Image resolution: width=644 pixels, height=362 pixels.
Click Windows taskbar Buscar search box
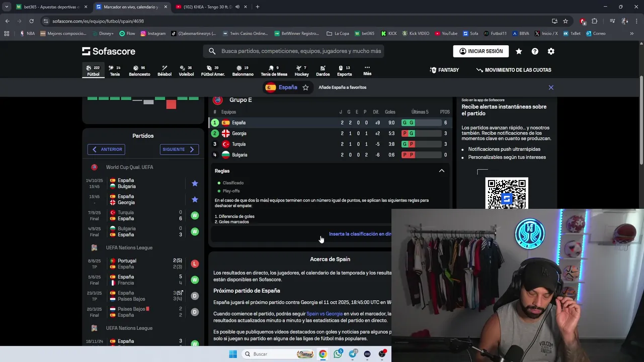278,354
